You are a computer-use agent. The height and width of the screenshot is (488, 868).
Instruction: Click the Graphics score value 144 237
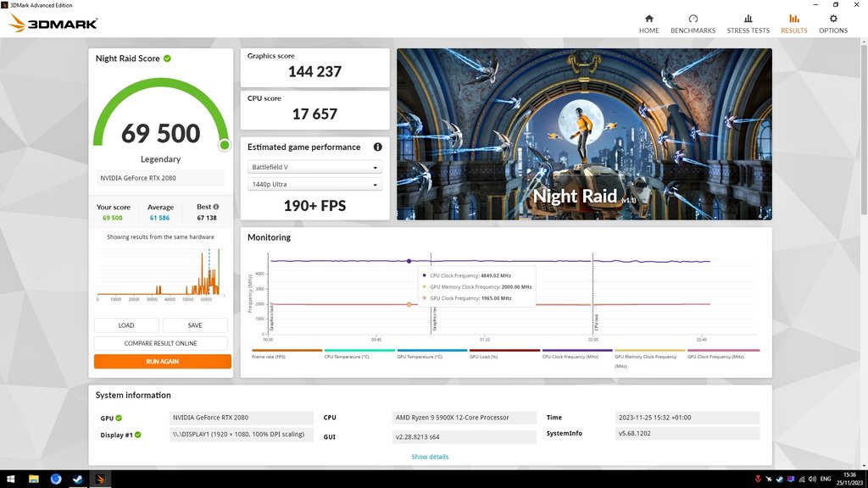coord(314,71)
